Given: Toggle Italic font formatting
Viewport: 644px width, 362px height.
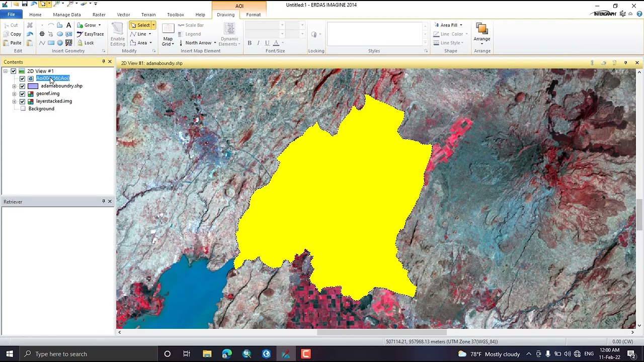Looking at the screenshot, I should pyautogui.click(x=258, y=43).
